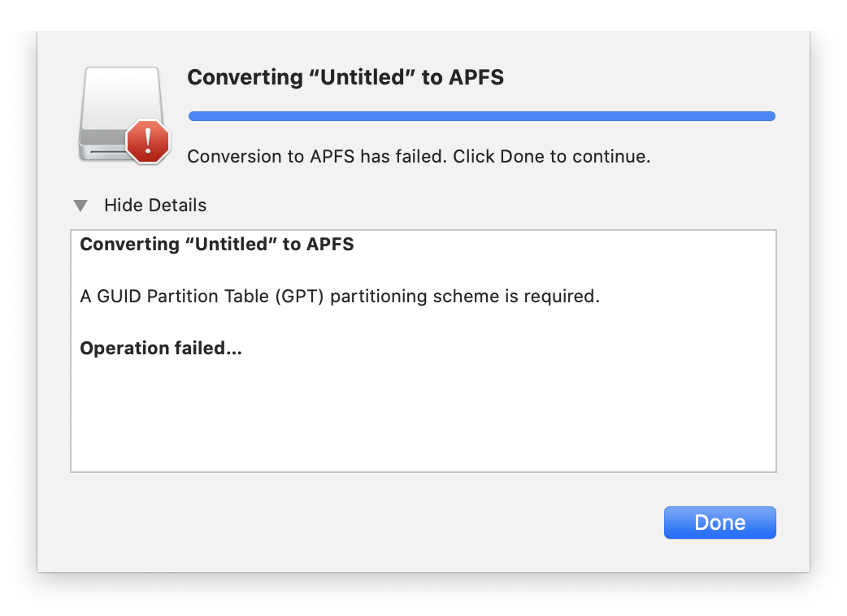Collapse the Hide Details disclosure triangle
847x616 pixels.
80,206
